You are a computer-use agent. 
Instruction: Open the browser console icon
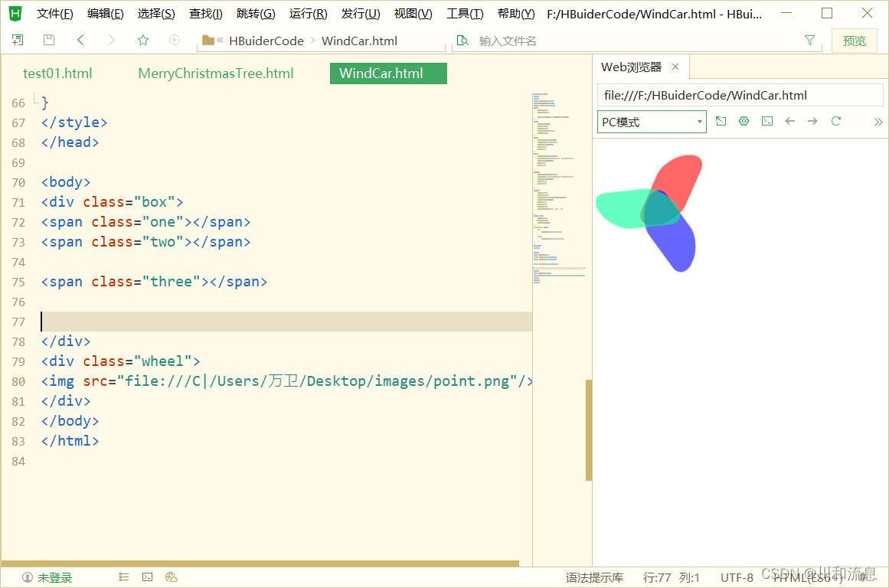767,121
